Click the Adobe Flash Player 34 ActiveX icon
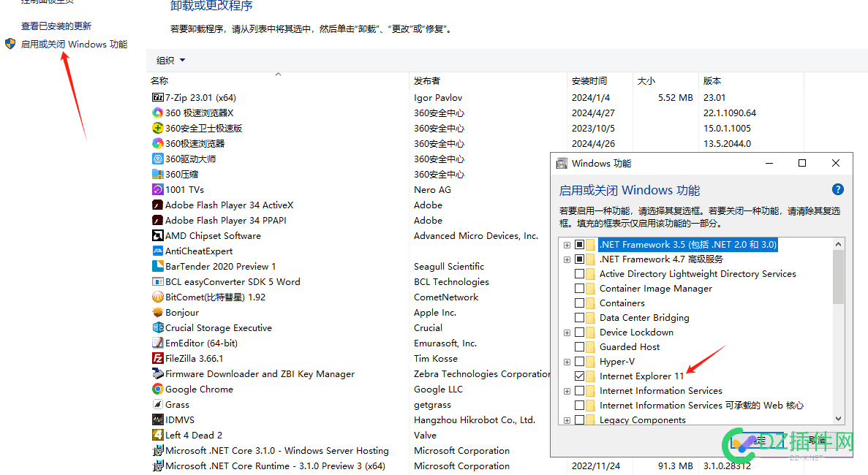Image resolution: width=868 pixels, height=475 pixels. coord(158,205)
